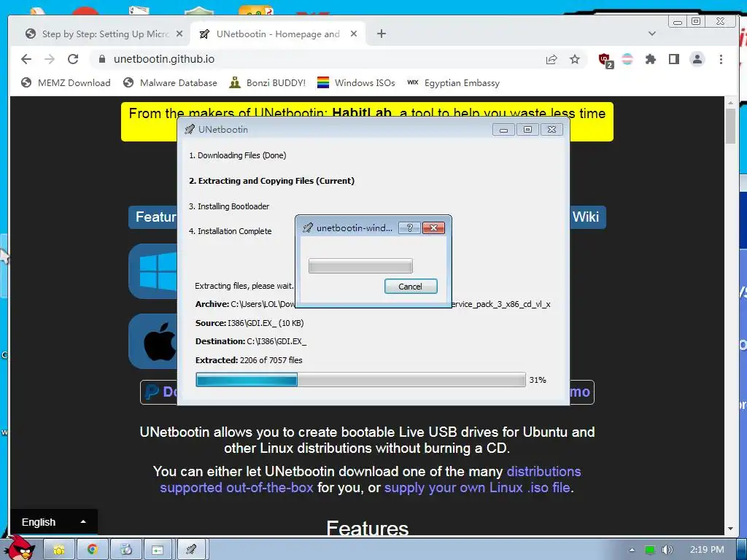The height and width of the screenshot is (560, 747).
Task: Select the UNetbootin Homepage tab
Action: pos(278,34)
